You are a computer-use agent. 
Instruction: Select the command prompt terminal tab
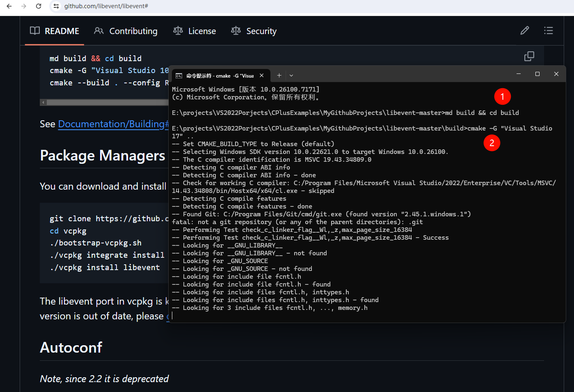tap(220, 76)
